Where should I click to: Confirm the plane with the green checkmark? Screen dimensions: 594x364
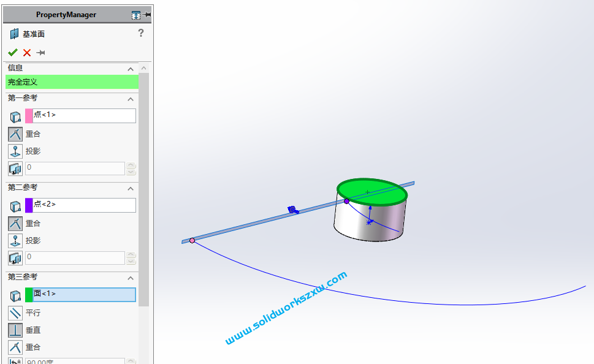coord(12,52)
